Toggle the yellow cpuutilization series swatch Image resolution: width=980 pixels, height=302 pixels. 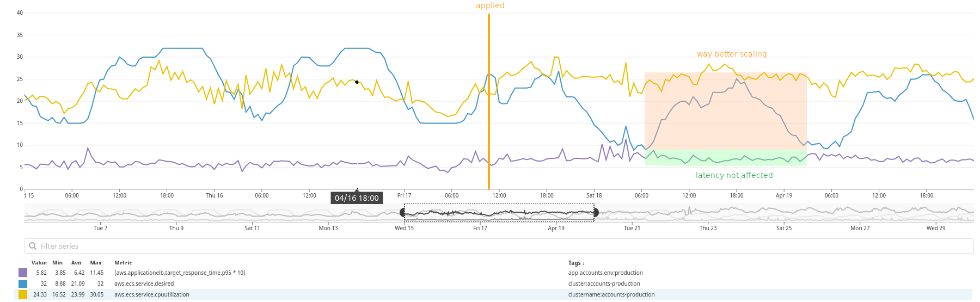(x=23, y=294)
